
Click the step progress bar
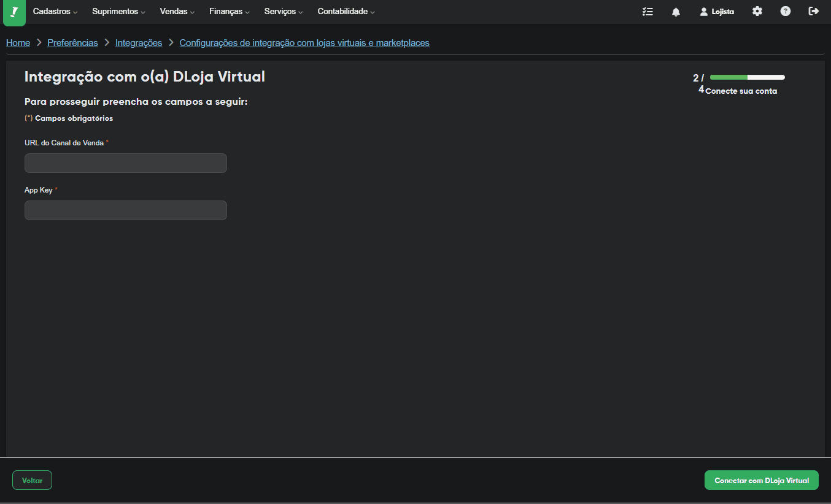tap(748, 77)
